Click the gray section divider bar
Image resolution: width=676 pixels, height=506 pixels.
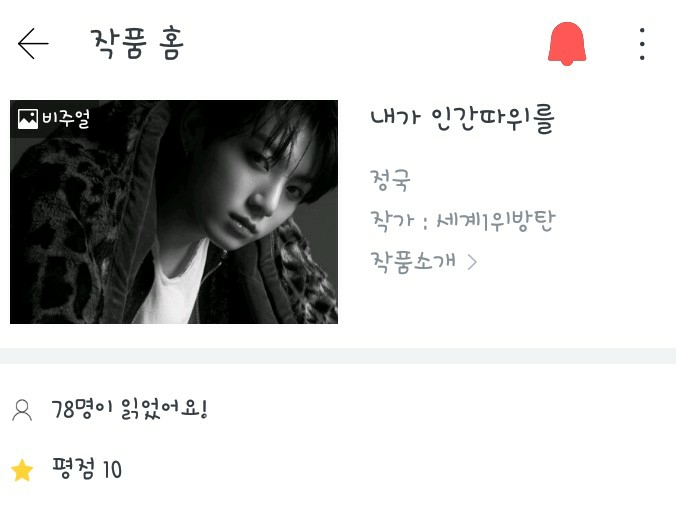coord(338,356)
